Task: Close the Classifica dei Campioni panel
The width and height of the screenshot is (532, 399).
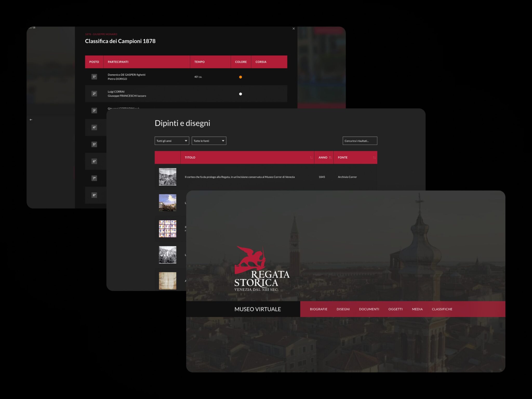Action: pyautogui.click(x=294, y=29)
